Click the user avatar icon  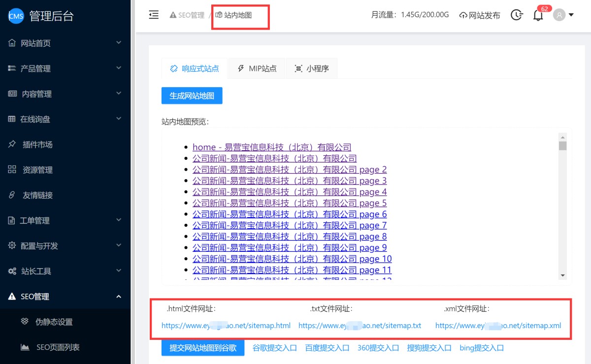[x=559, y=15]
